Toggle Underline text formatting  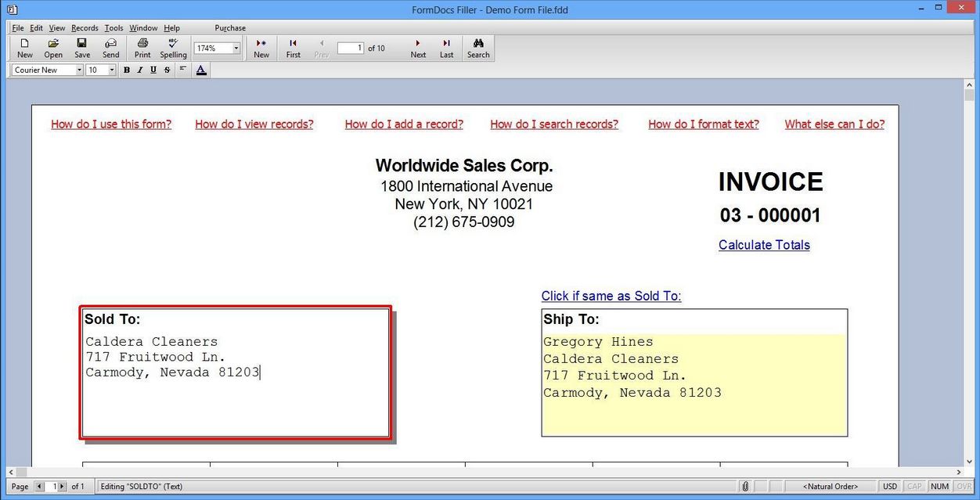pos(153,70)
